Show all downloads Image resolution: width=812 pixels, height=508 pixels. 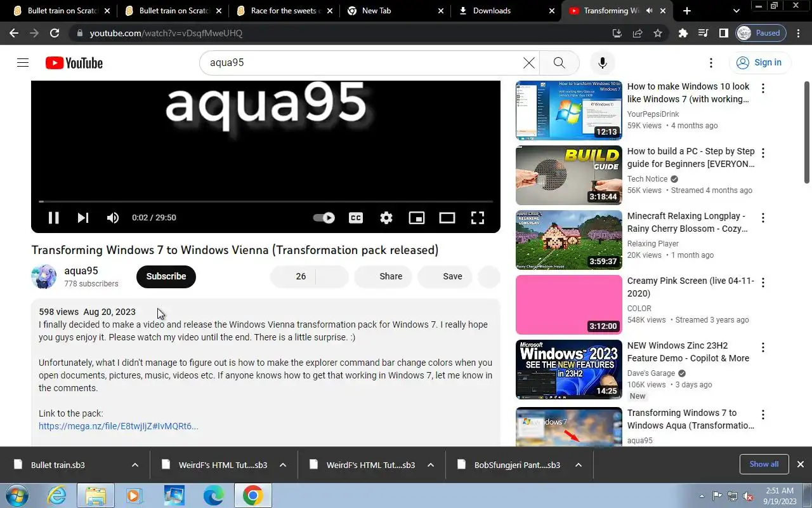pyautogui.click(x=764, y=464)
